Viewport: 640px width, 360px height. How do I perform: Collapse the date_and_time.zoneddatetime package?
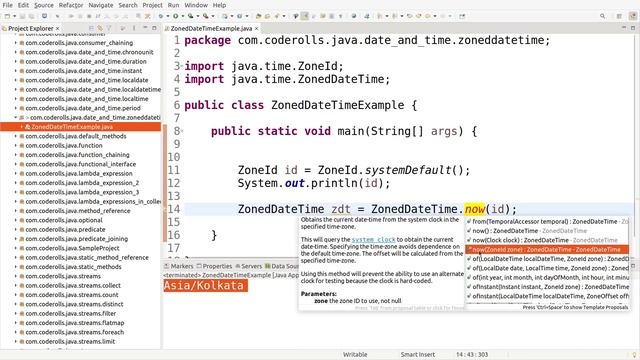pos(16,117)
